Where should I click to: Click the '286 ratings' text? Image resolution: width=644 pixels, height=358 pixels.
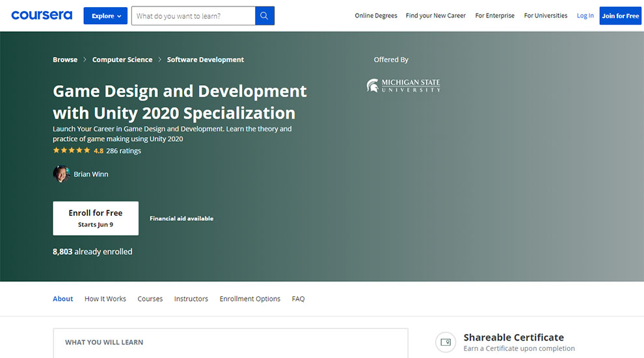click(x=124, y=151)
